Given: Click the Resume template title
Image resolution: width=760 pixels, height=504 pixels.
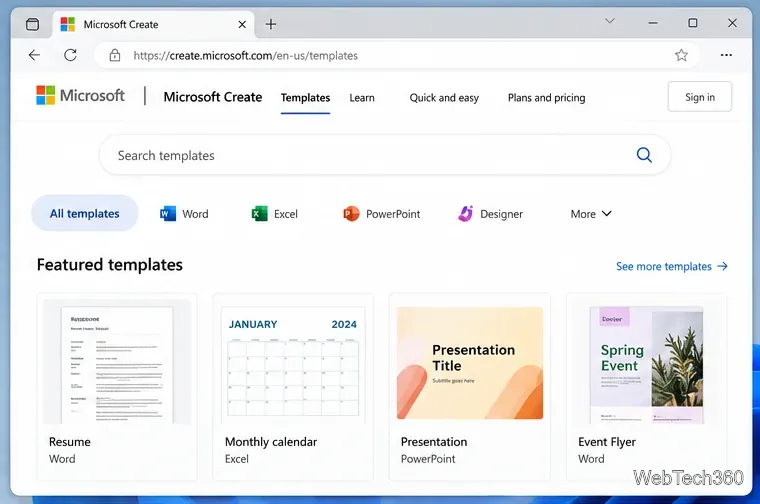Looking at the screenshot, I should pos(70,442).
